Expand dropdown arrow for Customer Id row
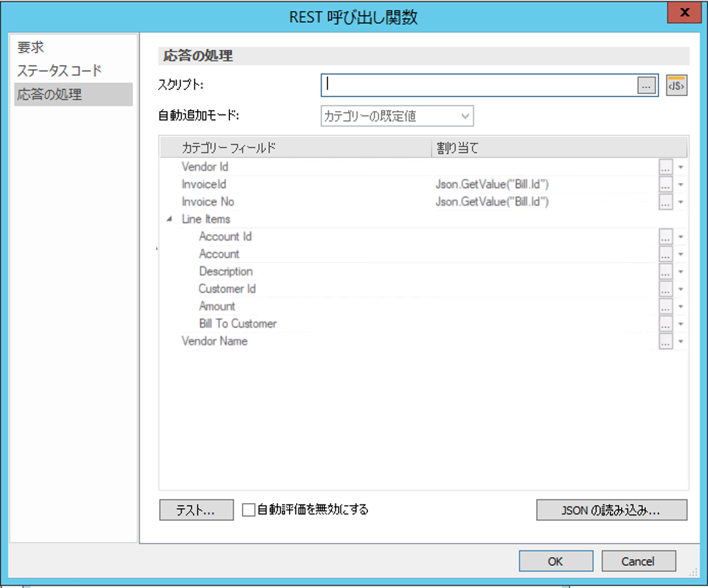Screen dimensions: 708x588 coord(681,289)
